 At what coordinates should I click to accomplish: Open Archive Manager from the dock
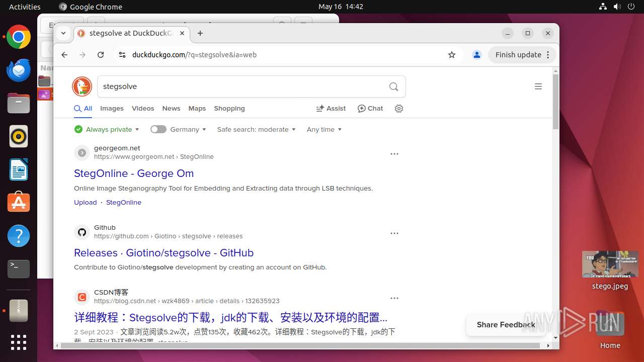click(x=19, y=311)
